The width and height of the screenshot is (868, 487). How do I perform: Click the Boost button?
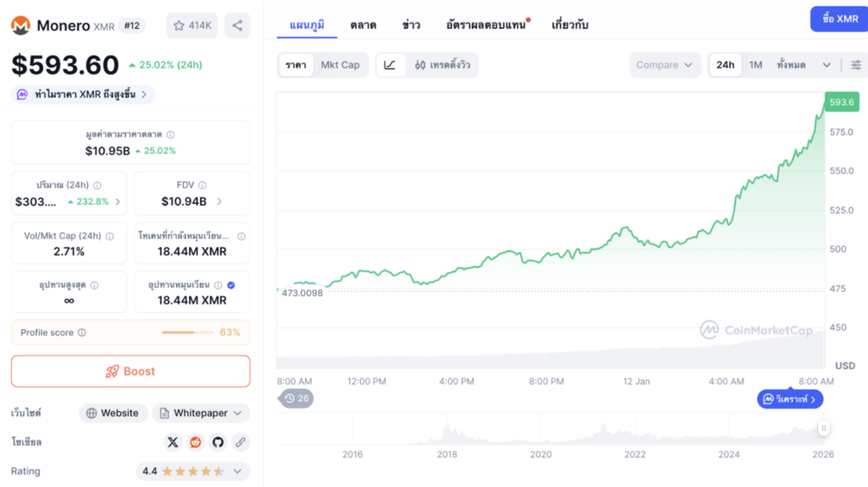click(131, 372)
